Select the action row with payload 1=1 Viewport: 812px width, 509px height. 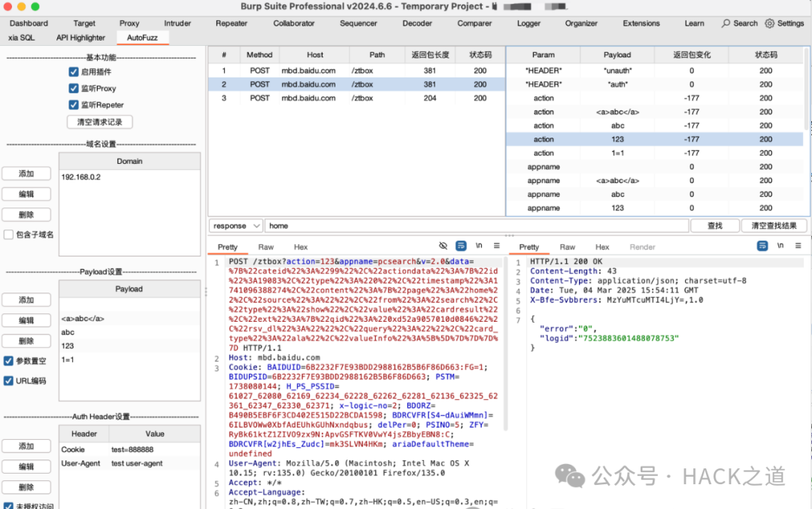(655, 153)
